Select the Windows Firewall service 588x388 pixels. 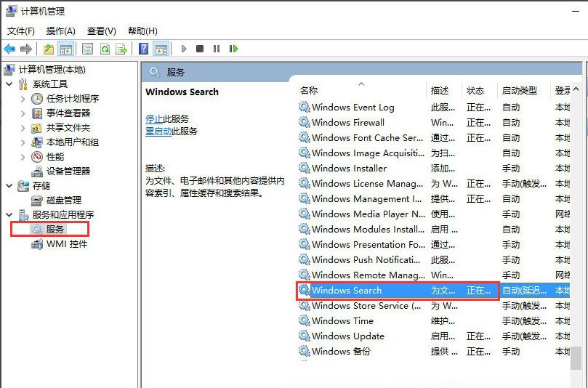(x=434, y=123)
